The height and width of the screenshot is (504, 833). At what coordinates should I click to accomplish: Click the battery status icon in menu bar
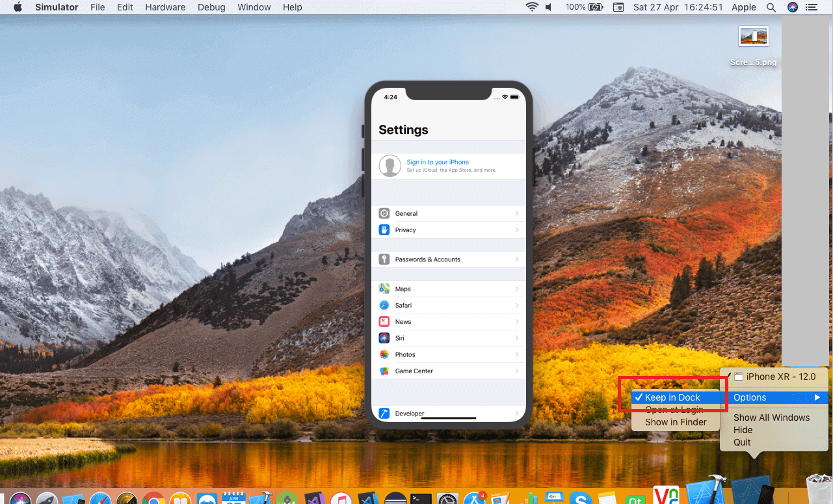click(x=596, y=7)
